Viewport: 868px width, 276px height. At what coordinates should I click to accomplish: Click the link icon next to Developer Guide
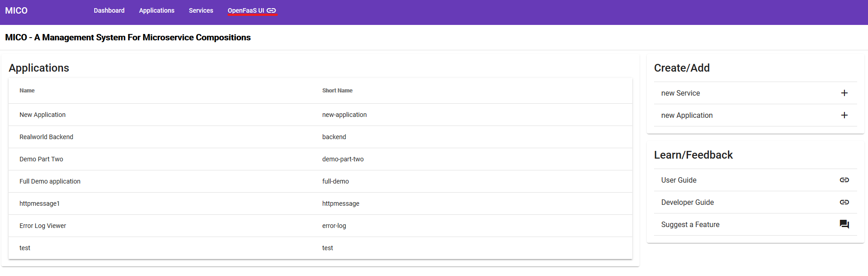pyautogui.click(x=844, y=202)
